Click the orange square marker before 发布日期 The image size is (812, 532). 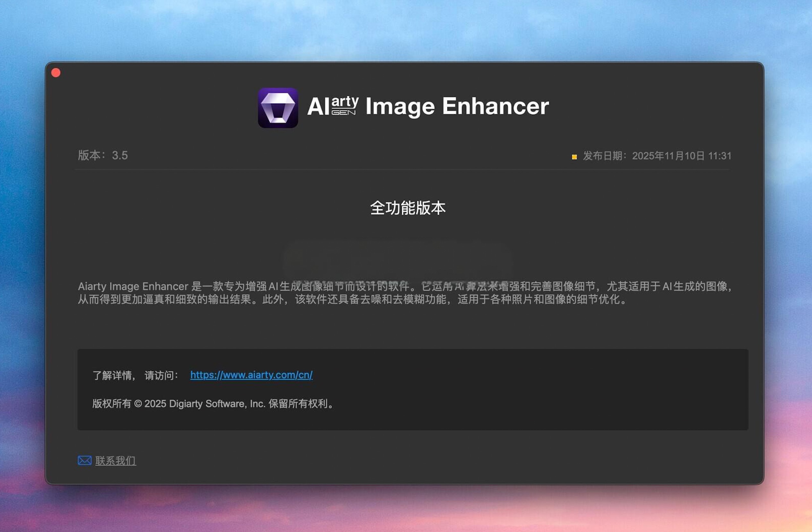pos(574,156)
